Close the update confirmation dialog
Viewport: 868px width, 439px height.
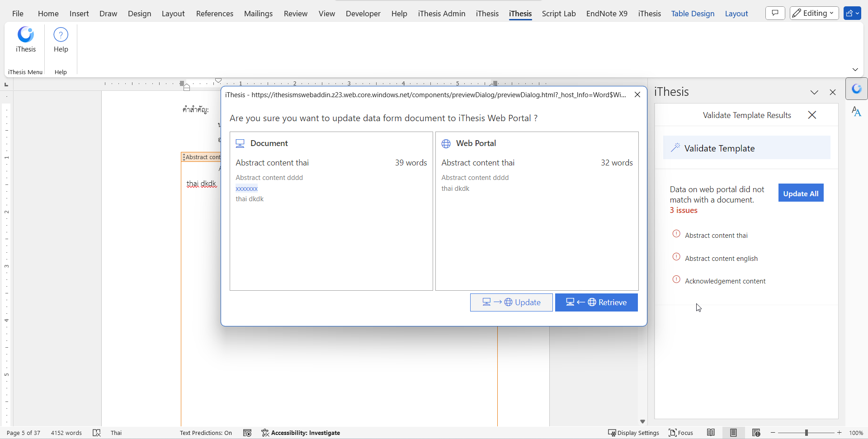pos(637,94)
